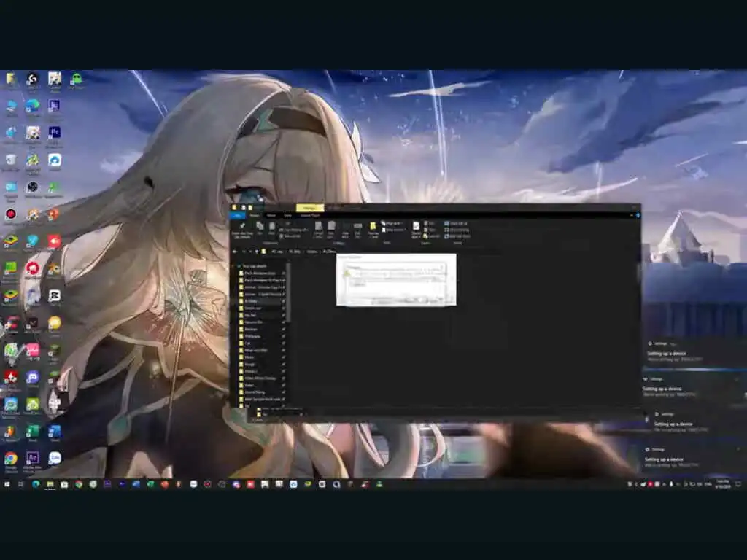This screenshot has width=747, height=560.
Task: Go up one folder with the Up arrow
Action: click(x=257, y=252)
